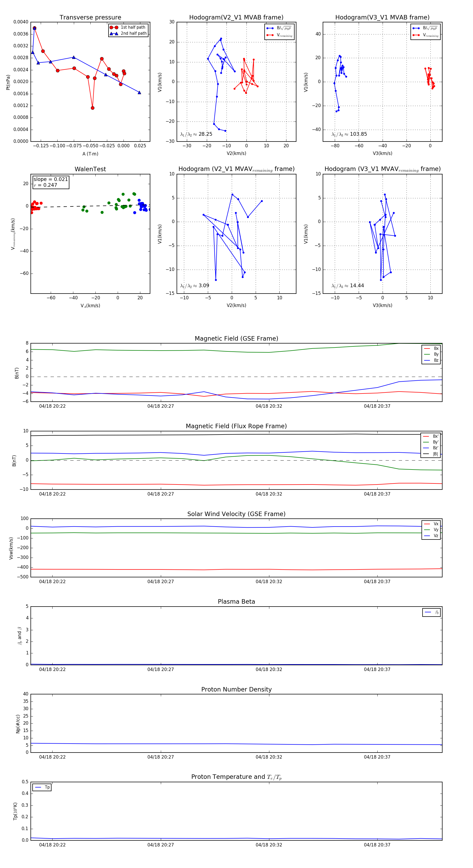Select the βp legend entry in Plasma Beta

pyautogui.click(x=431, y=612)
